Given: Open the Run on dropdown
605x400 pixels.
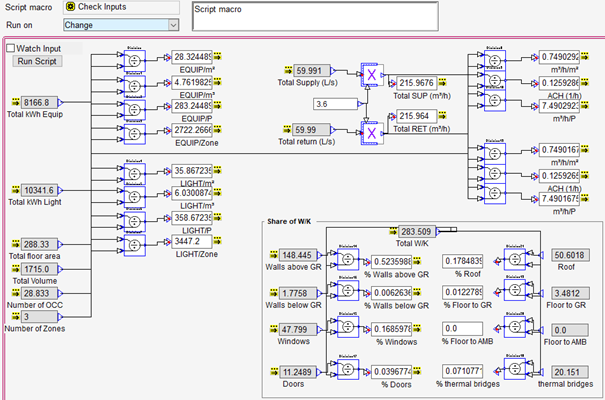Looking at the screenshot, I should coord(173,24).
